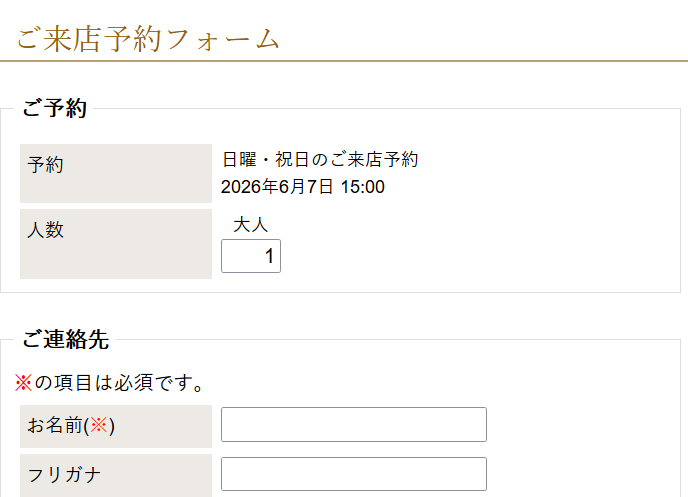Viewport: 688px width, 497px height.
Task: Click the 大人 label above the number field
Action: tap(250, 226)
